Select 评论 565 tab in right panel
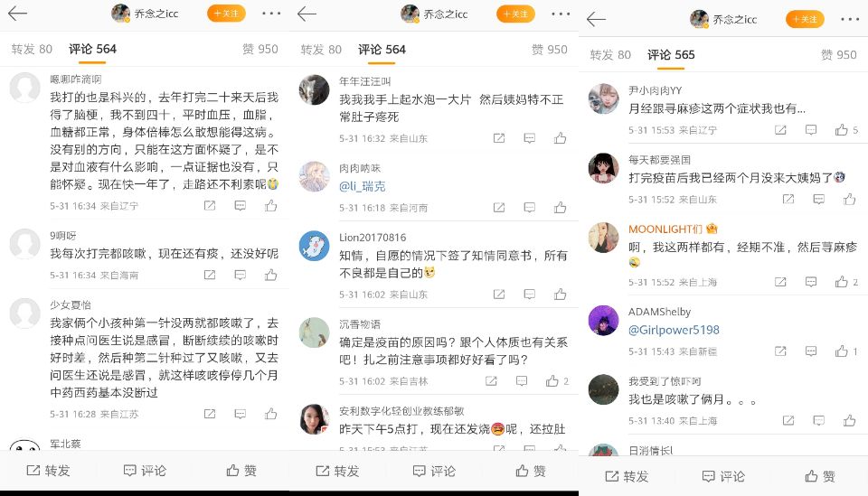The image size is (868, 496). pos(671,55)
